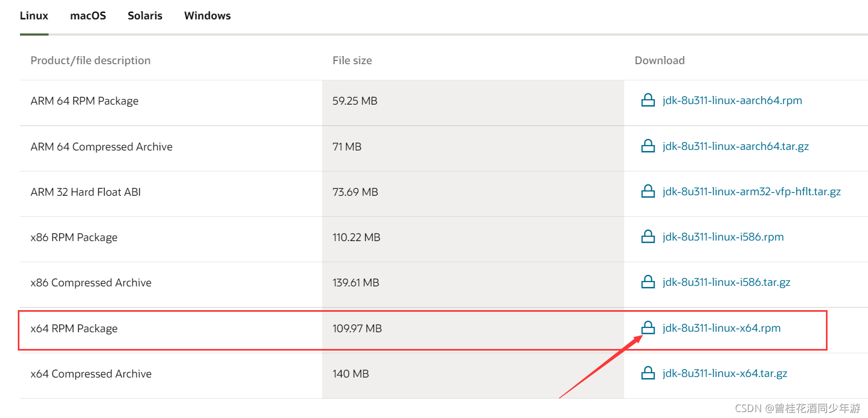868x418 pixels.
Task: Download jdk-8u311-linux-i586.rpm link
Action: [723, 237]
